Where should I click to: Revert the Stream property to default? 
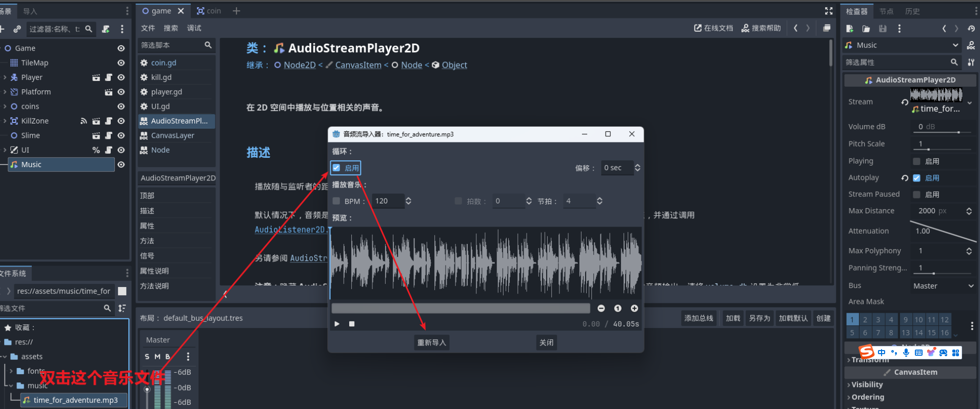[905, 102]
